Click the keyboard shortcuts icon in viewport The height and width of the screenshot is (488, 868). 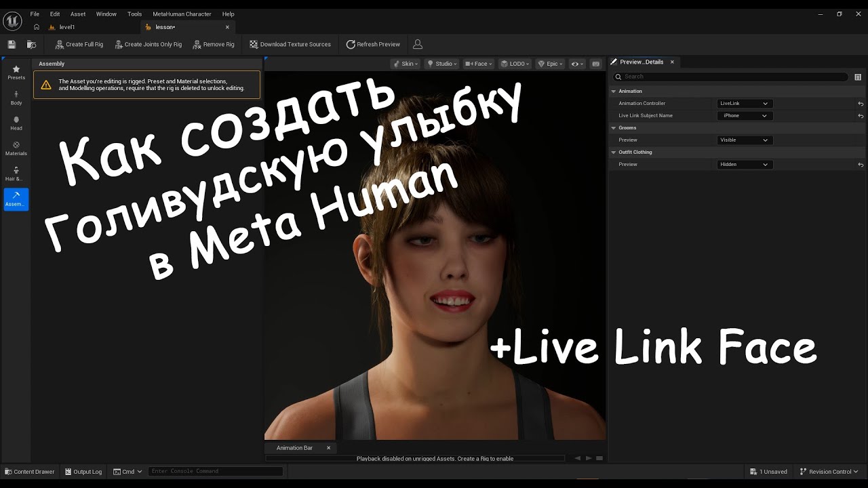(596, 64)
